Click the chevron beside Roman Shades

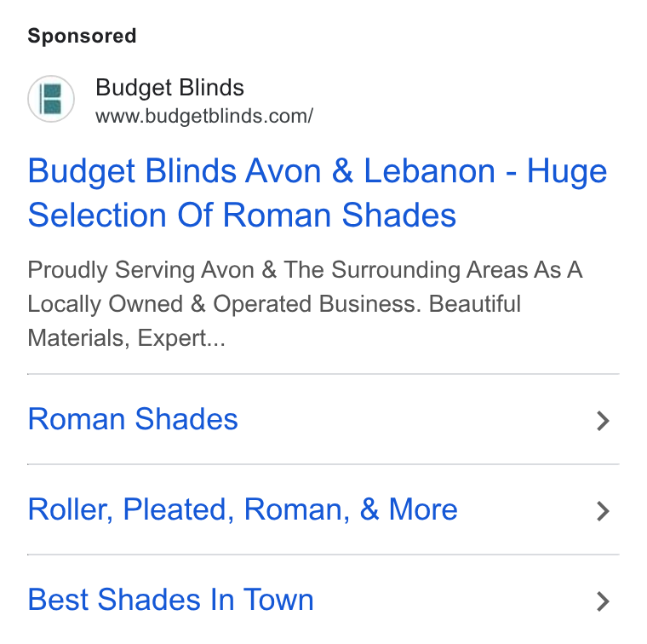603,421
